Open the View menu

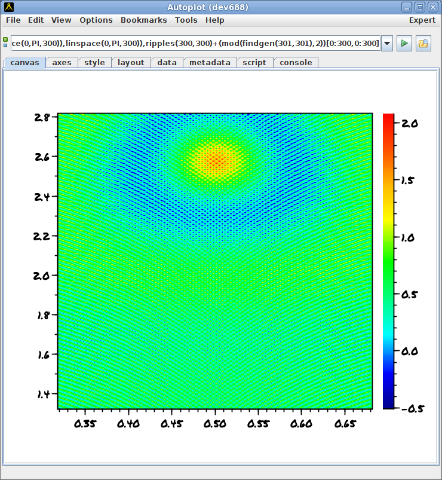(x=61, y=20)
